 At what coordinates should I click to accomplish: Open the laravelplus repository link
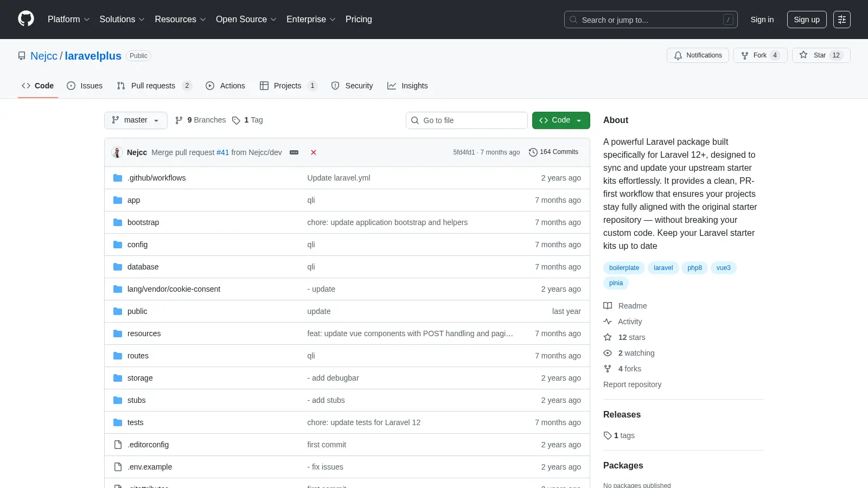pyautogui.click(x=93, y=56)
